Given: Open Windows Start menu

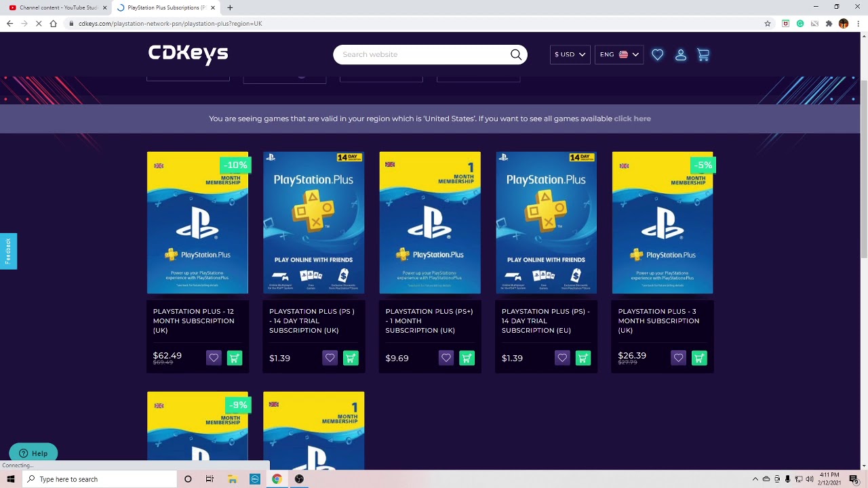Looking at the screenshot, I should coord(11,479).
